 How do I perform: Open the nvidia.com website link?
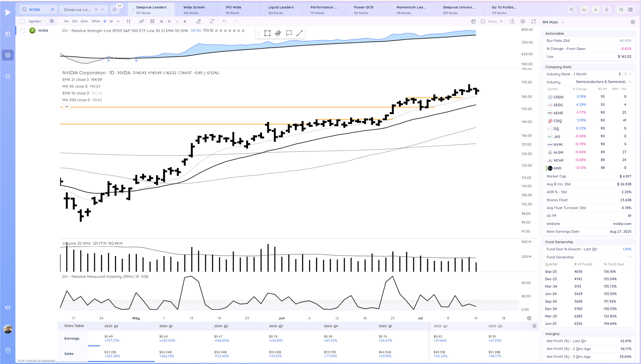pyautogui.click(x=622, y=224)
